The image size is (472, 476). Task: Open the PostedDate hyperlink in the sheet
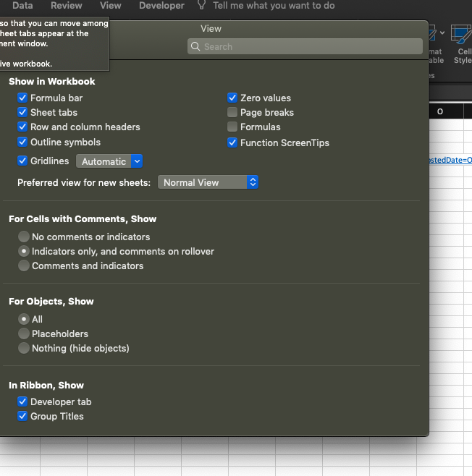click(x=450, y=160)
